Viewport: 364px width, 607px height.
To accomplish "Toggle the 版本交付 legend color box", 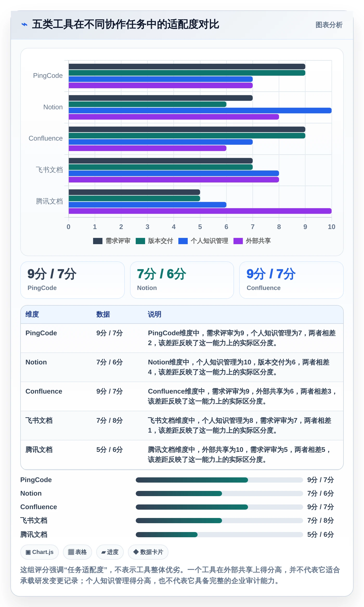I will (140, 241).
